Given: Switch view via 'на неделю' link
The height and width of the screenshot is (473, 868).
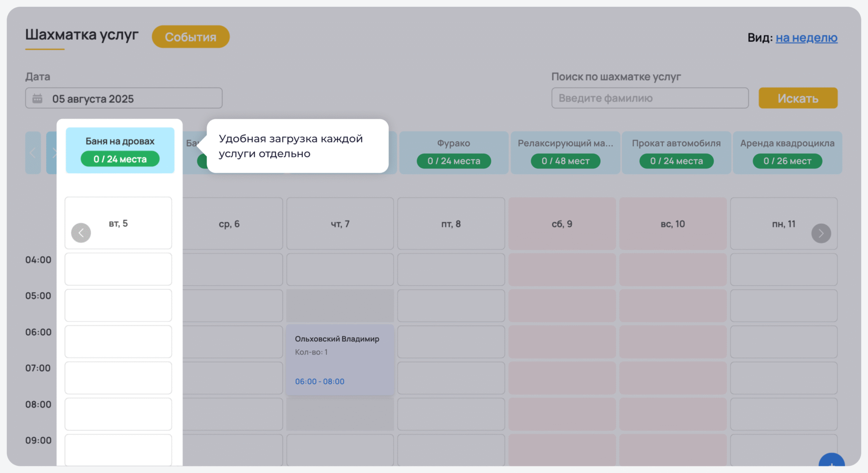Looking at the screenshot, I should pos(807,37).
